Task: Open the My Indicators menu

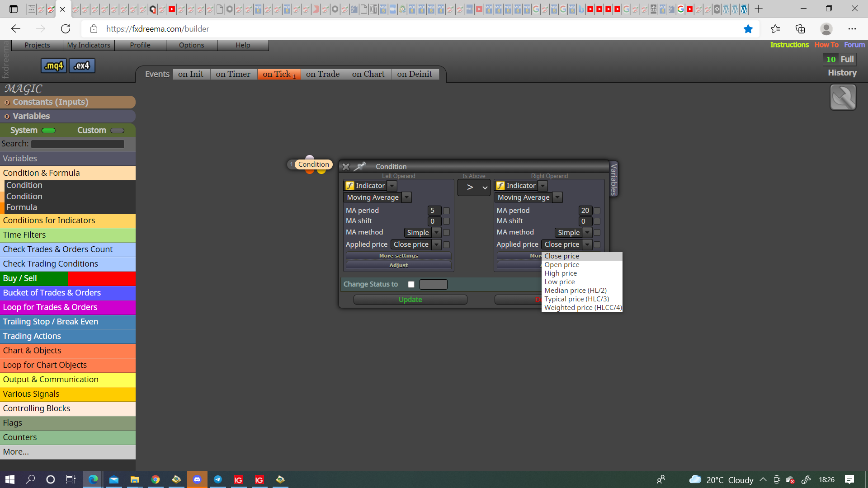Action: click(89, 45)
